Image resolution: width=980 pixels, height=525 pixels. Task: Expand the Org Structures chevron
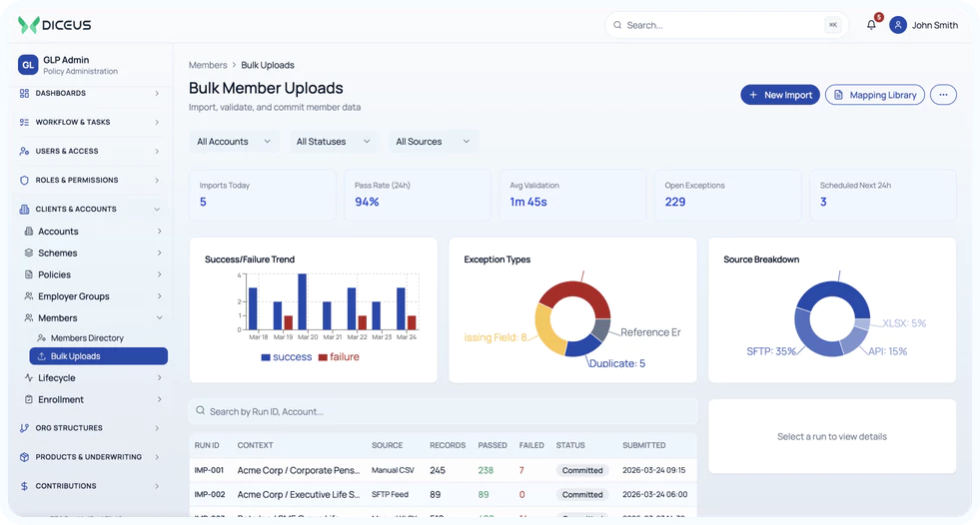157,428
